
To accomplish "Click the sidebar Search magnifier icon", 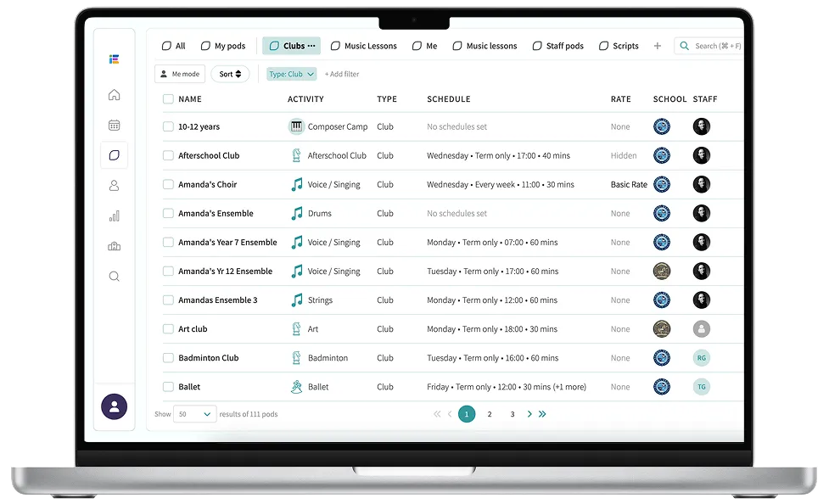I will [x=114, y=276].
